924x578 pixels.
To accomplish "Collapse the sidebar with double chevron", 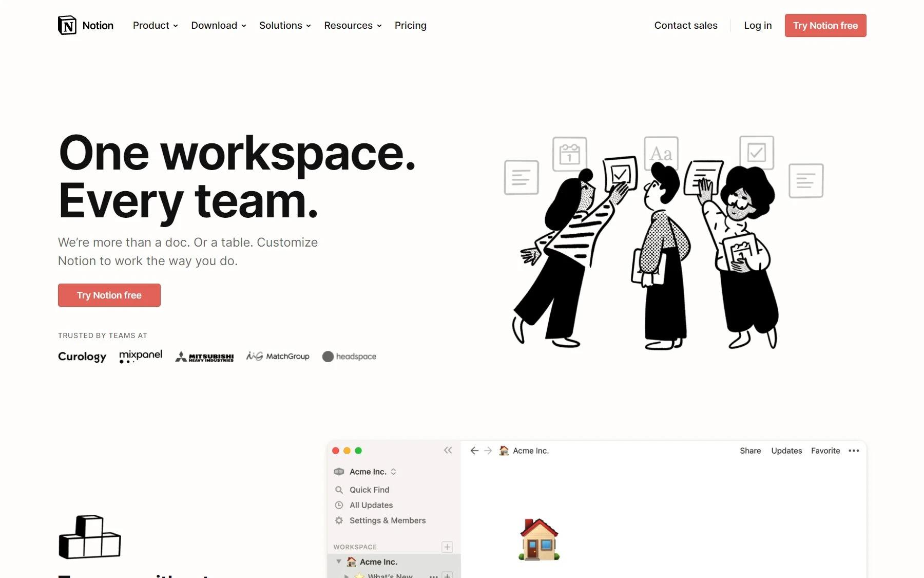I will [x=448, y=450].
